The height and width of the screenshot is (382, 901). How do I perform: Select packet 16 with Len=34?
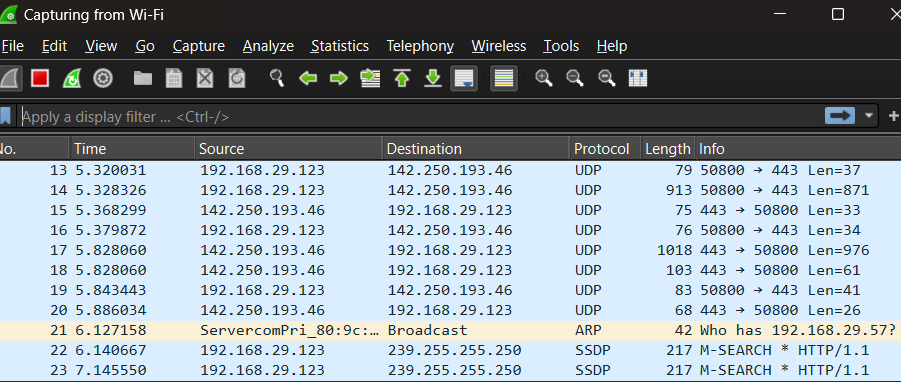pos(450,230)
